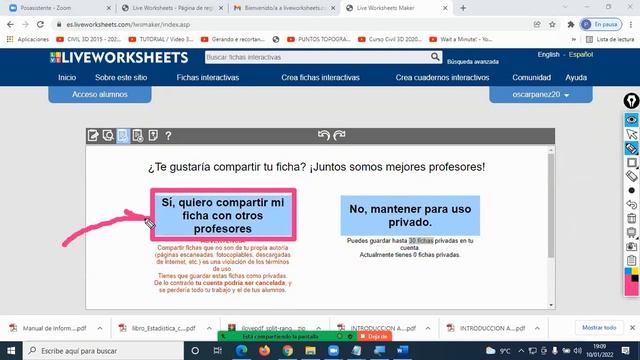Expand options for libro_Estadistica_c...pdf download
This screenshot has height=360, width=640.
(209, 328)
